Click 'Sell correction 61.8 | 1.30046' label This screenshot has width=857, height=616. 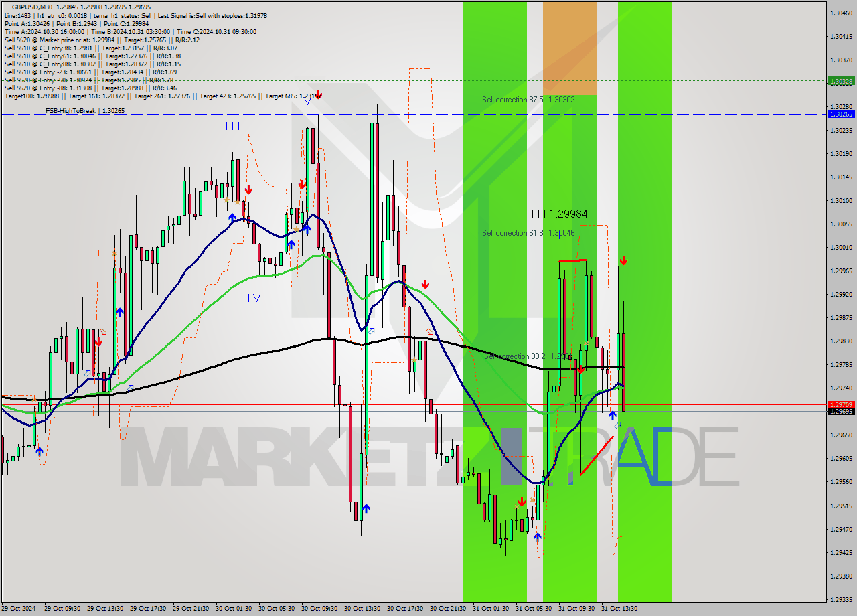click(528, 233)
